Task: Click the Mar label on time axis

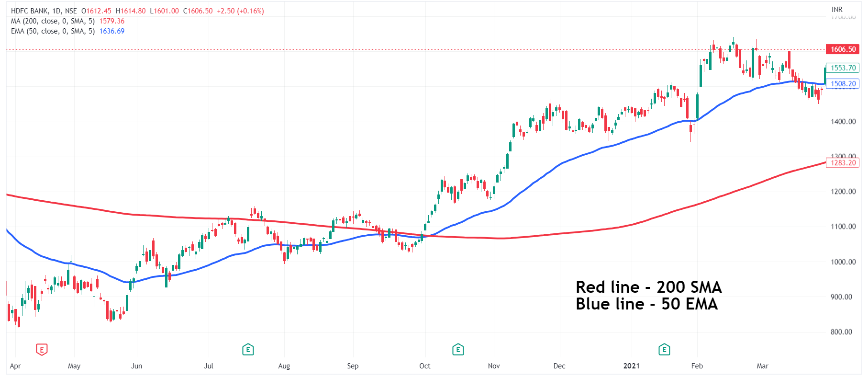Action: pyautogui.click(x=763, y=366)
